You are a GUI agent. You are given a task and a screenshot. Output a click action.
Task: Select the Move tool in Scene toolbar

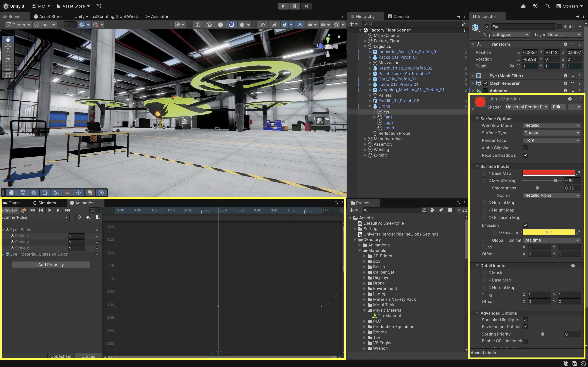(x=8, y=46)
